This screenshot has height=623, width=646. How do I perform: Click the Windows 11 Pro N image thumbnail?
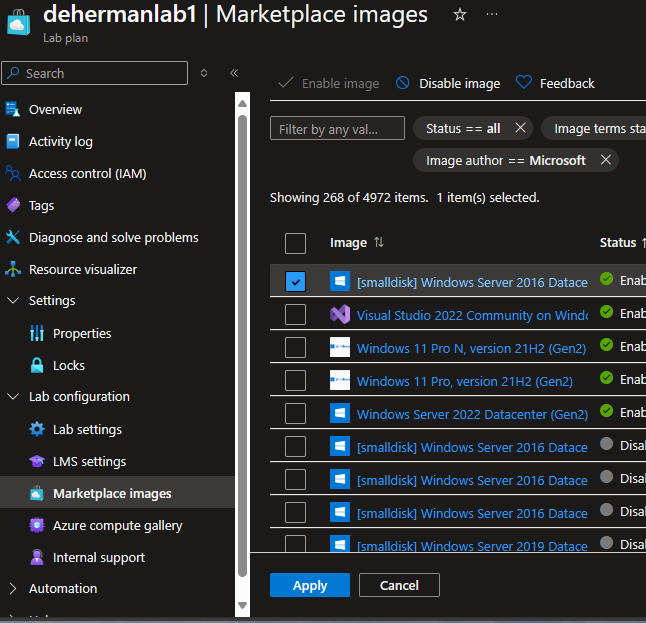340,347
